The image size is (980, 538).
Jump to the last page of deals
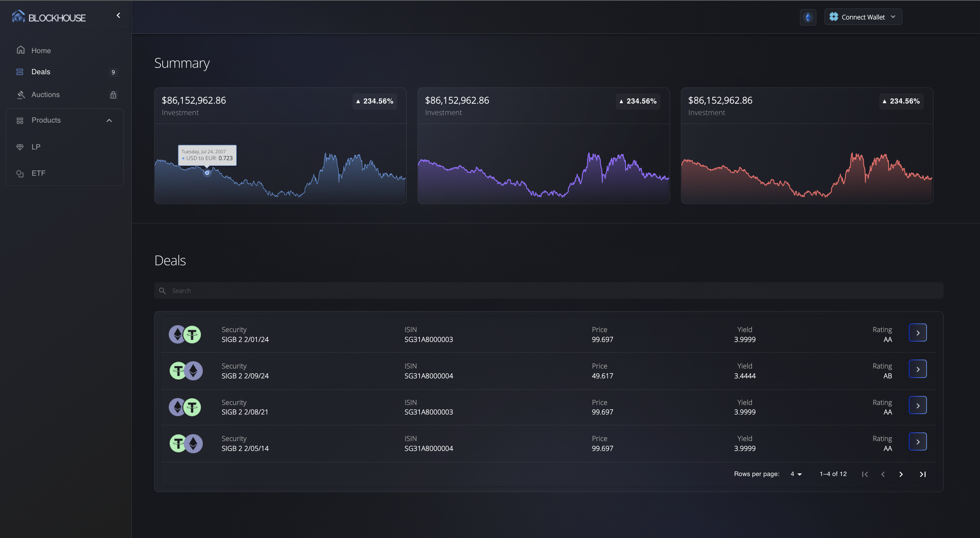click(922, 474)
